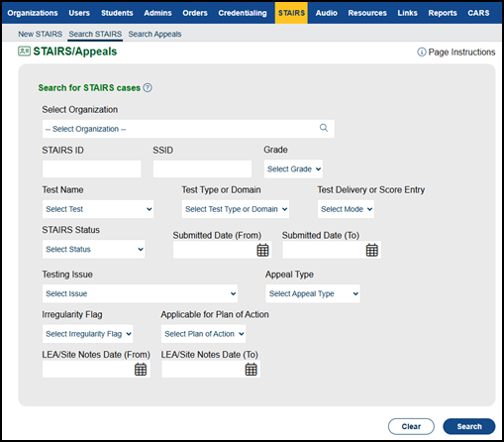Open the LEA/Site Notes Date (From) calendar
Screen dimensions: 504x442
pyautogui.click(x=141, y=369)
